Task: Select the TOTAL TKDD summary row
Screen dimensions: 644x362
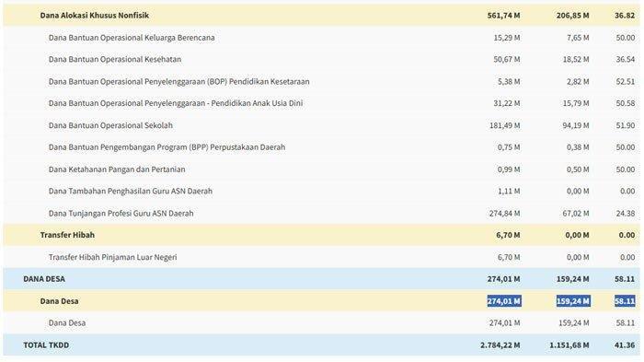Action: 322,344
